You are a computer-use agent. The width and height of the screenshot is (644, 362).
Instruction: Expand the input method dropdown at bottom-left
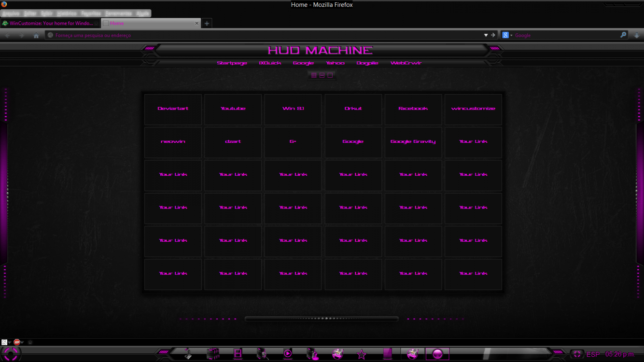pos(9,342)
